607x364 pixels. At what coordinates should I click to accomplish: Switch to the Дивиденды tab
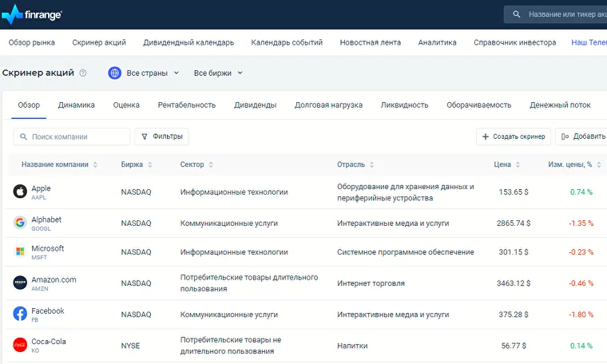(255, 105)
